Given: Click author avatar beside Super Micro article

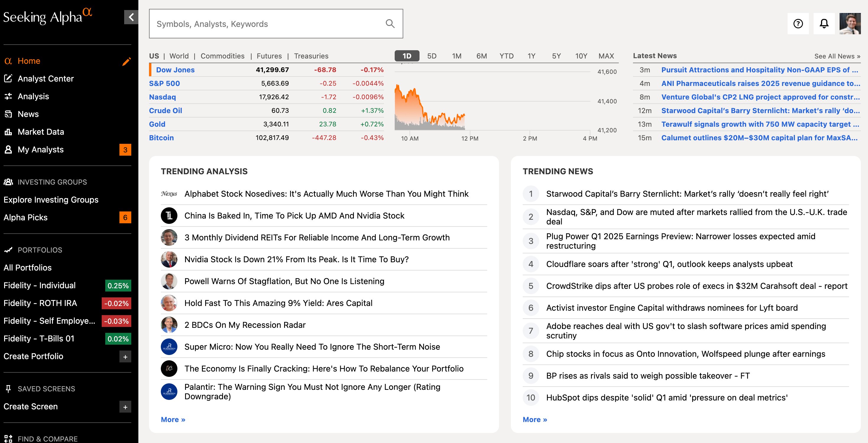Looking at the screenshot, I should (x=169, y=347).
